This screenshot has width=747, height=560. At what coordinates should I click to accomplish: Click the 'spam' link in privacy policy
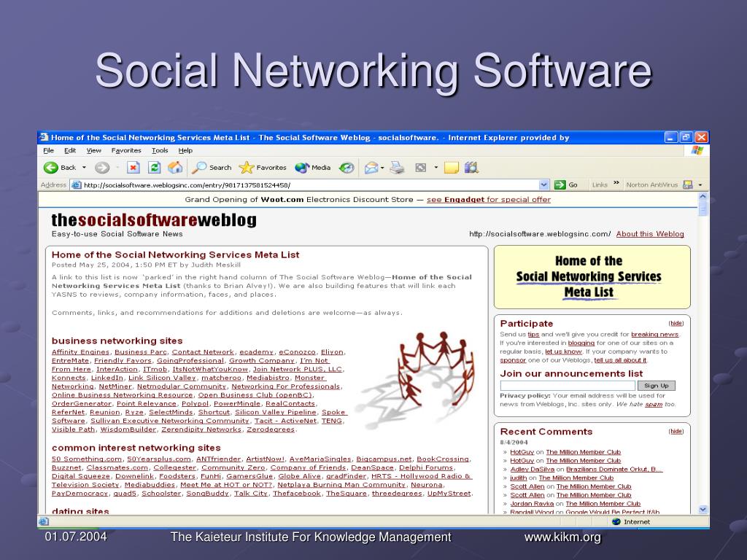click(654, 404)
